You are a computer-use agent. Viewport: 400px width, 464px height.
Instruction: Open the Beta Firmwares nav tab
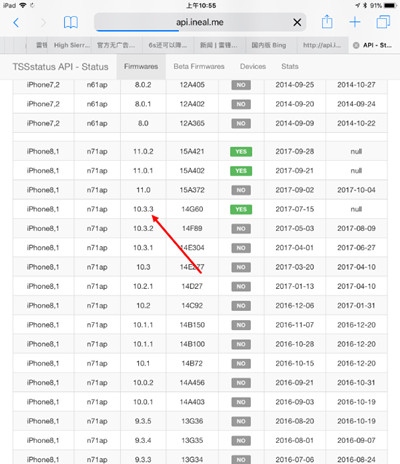[199, 66]
